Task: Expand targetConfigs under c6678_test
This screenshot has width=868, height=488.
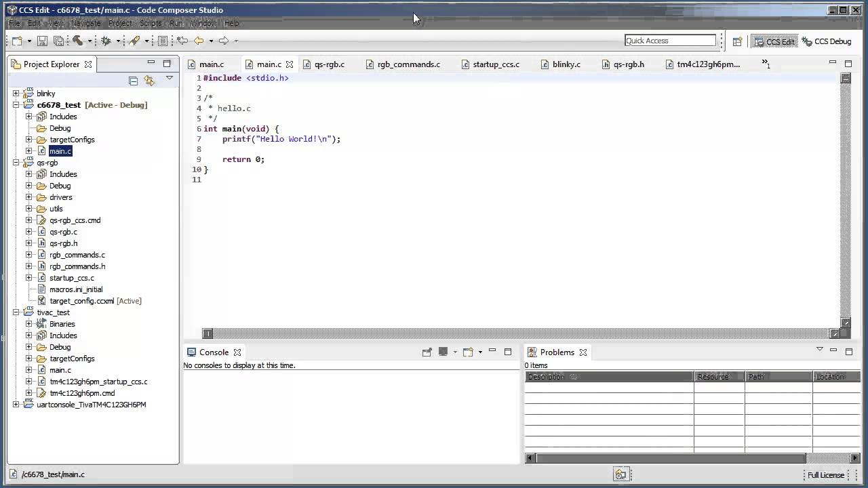Action: 29,140
